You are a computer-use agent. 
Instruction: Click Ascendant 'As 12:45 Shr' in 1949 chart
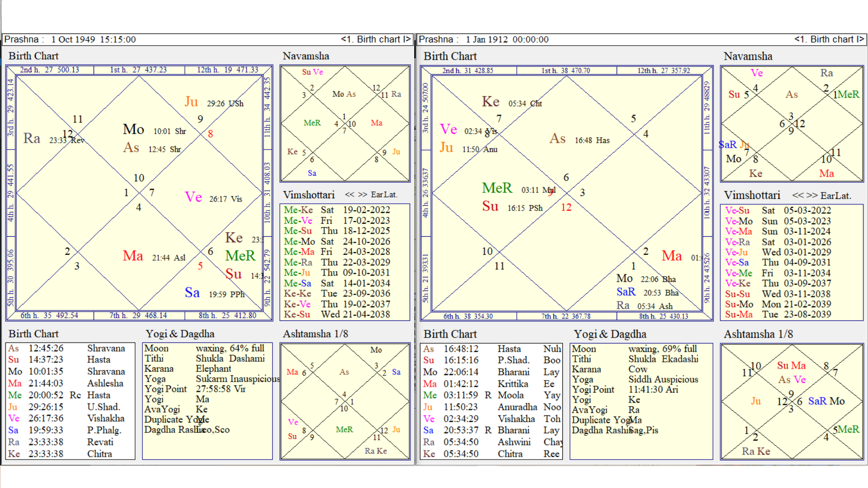point(152,148)
